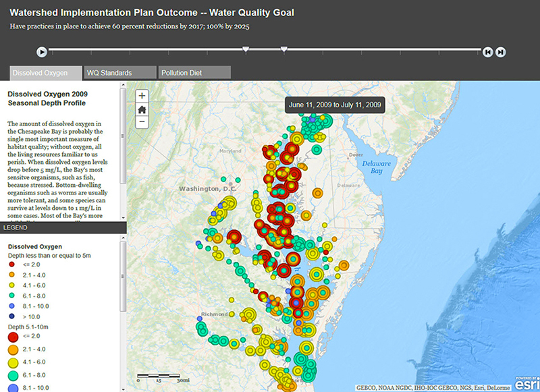Click large orange 2.1 - 4.0 legend symbol
The height and width of the screenshot is (392, 540).
(x=13, y=350)
